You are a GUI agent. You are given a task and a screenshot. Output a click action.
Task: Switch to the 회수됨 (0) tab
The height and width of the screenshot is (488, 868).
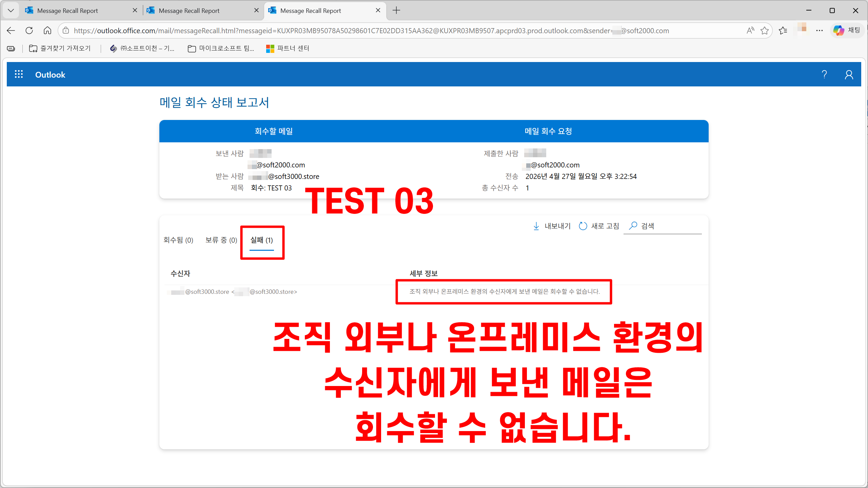pos(178,240)
